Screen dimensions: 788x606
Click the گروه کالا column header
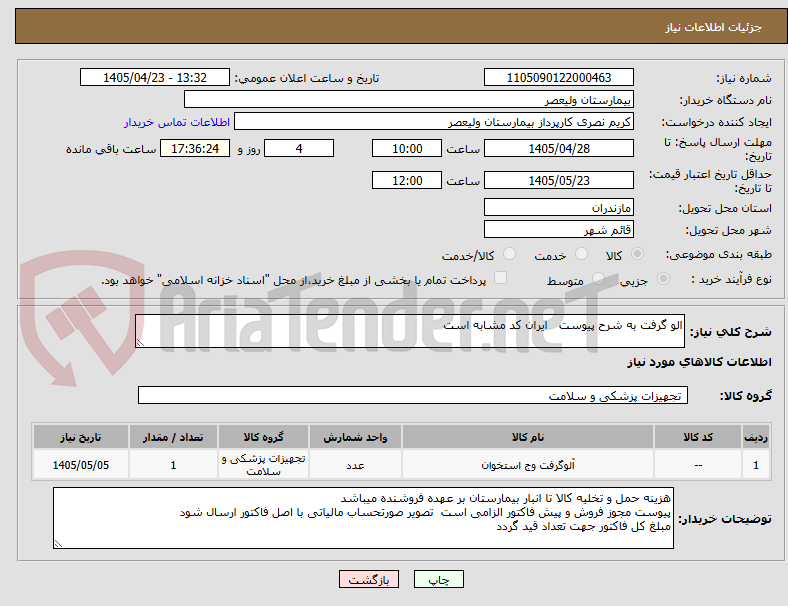tap(263, 437)
